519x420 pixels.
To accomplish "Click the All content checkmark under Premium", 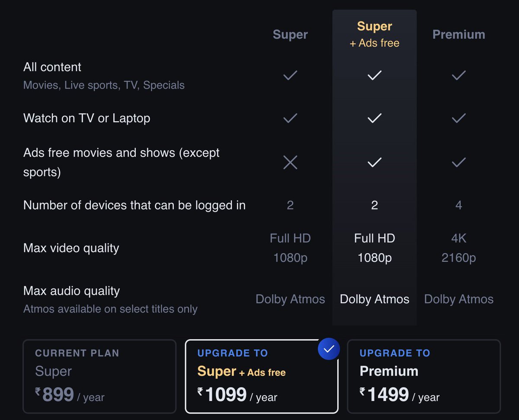I will (x=458, y=76).
